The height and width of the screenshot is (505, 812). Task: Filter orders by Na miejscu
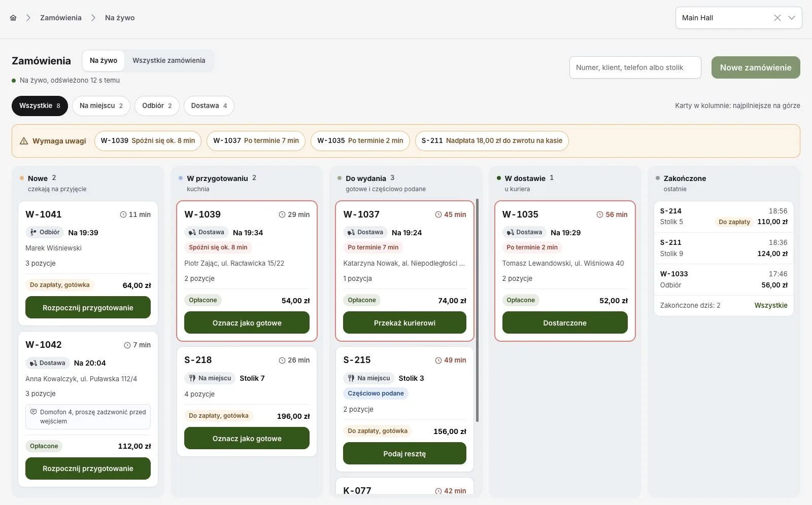(101, 106)
